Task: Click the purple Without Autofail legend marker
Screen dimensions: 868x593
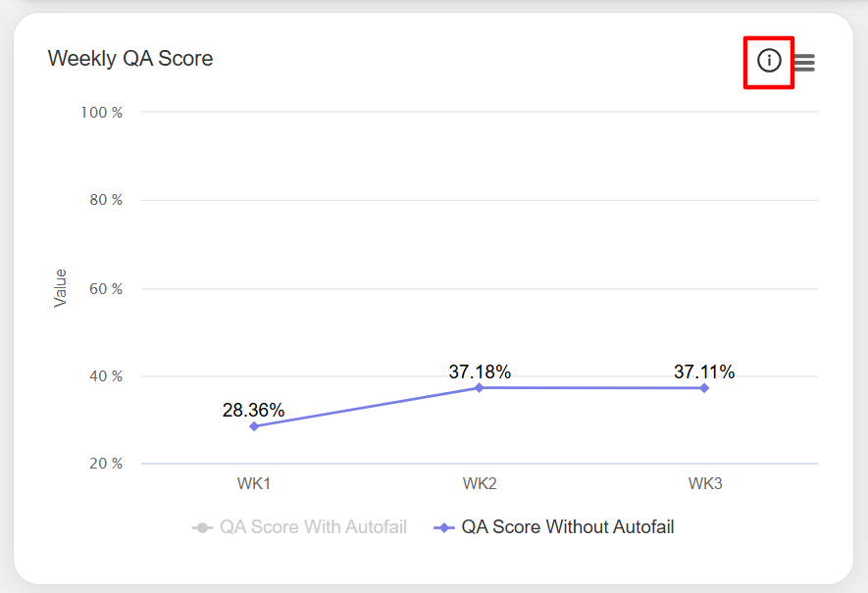Action: tap(444, 528)
